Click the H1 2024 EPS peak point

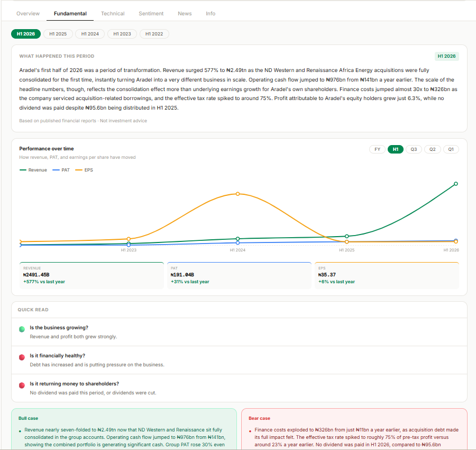[237, 194]
